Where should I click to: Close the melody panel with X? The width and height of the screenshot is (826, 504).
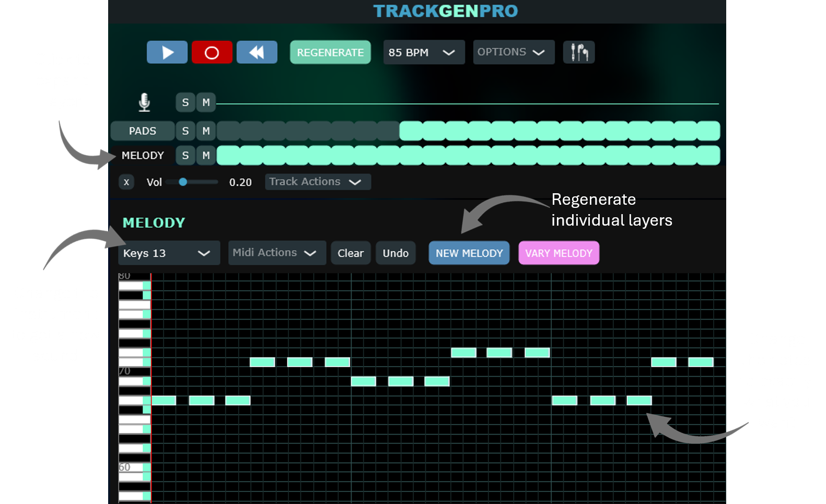click(x=126, y=182)
